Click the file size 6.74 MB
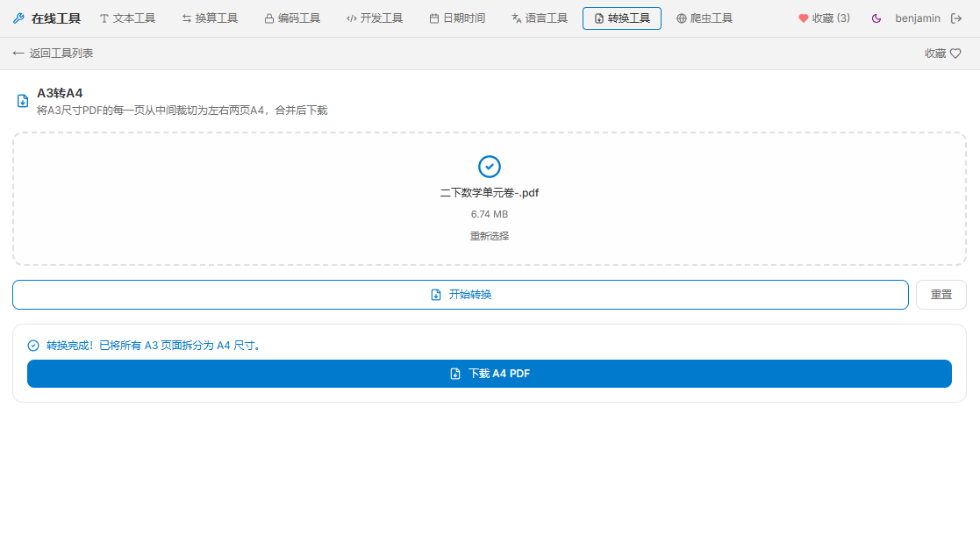This screenshot has width=980, height=543. click(x=490, y=214)
